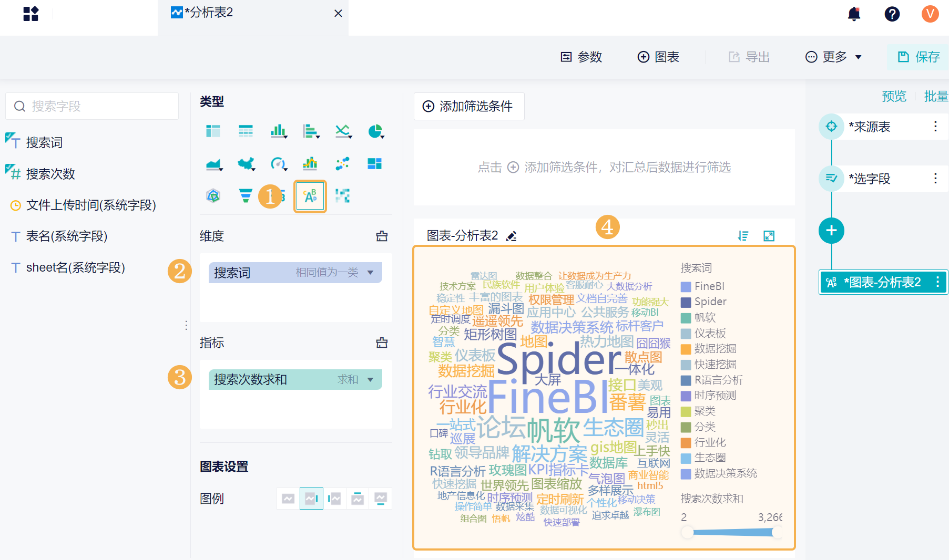Viewport: 949px width, 560px height.
Task: Select the *来源表 step
Action: [883, 127]
